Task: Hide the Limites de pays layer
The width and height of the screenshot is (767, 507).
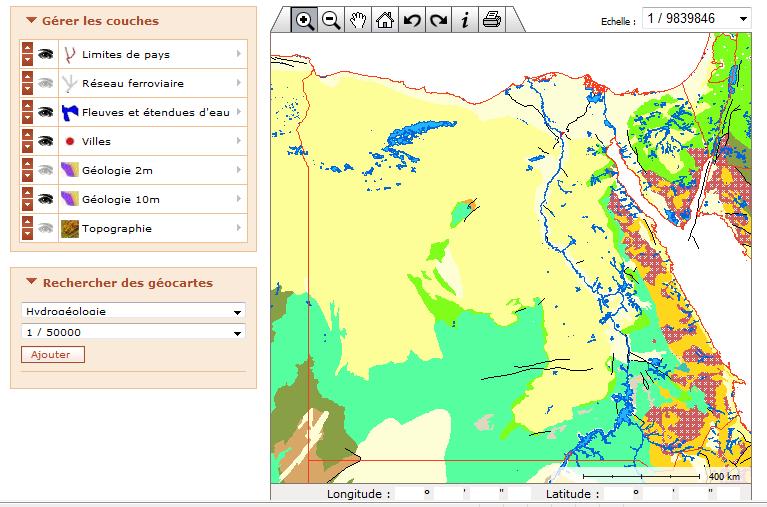Action: coord(46,54)
